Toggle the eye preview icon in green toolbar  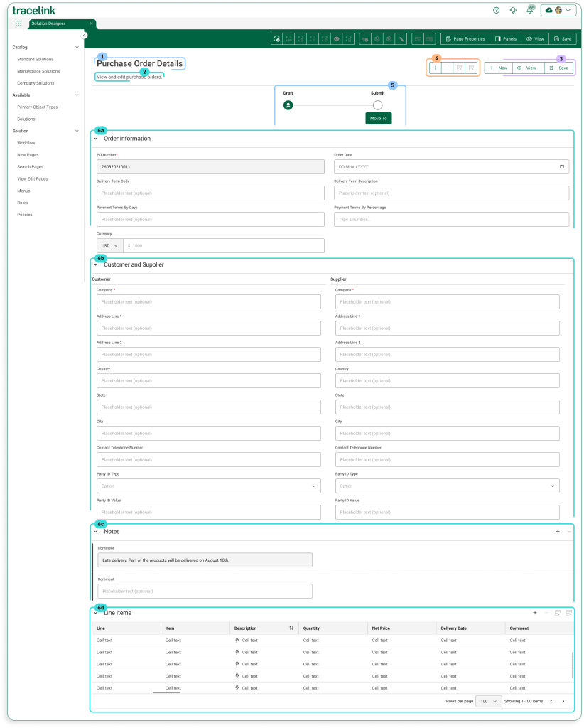pos(337,39)
